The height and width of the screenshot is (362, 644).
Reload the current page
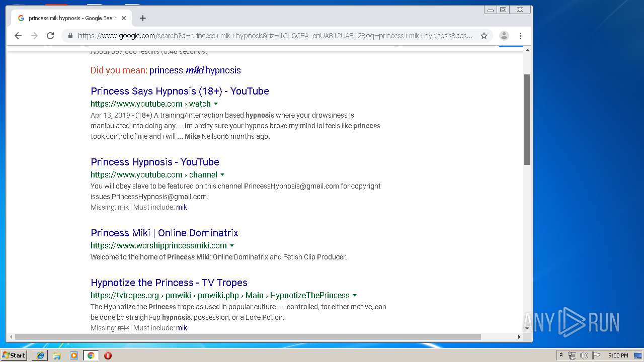pos(50,36)
